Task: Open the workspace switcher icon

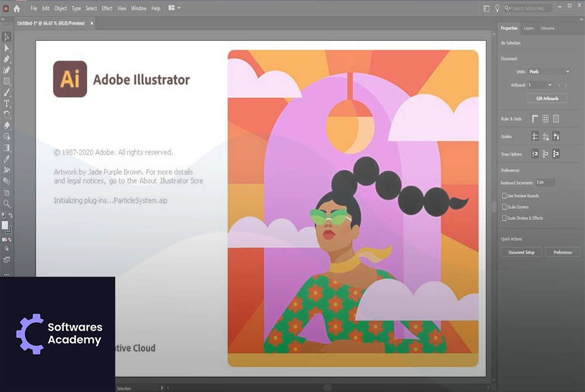Action: tap(487, 8)
